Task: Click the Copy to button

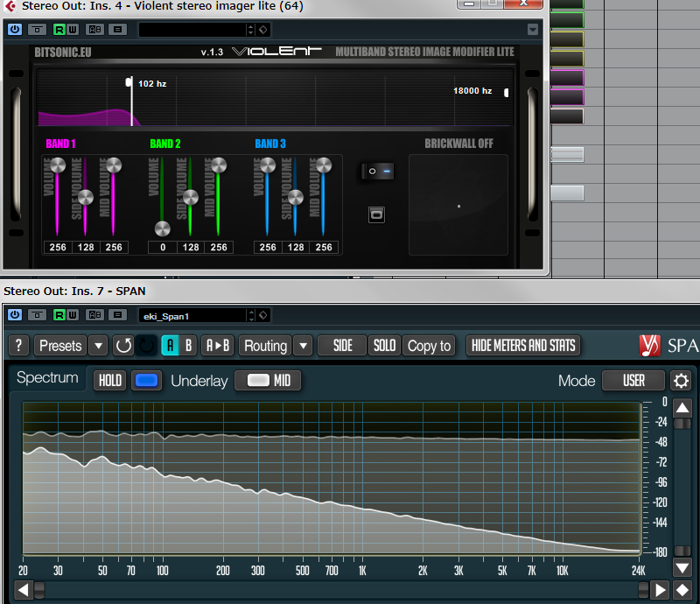Action: (429, 346)
